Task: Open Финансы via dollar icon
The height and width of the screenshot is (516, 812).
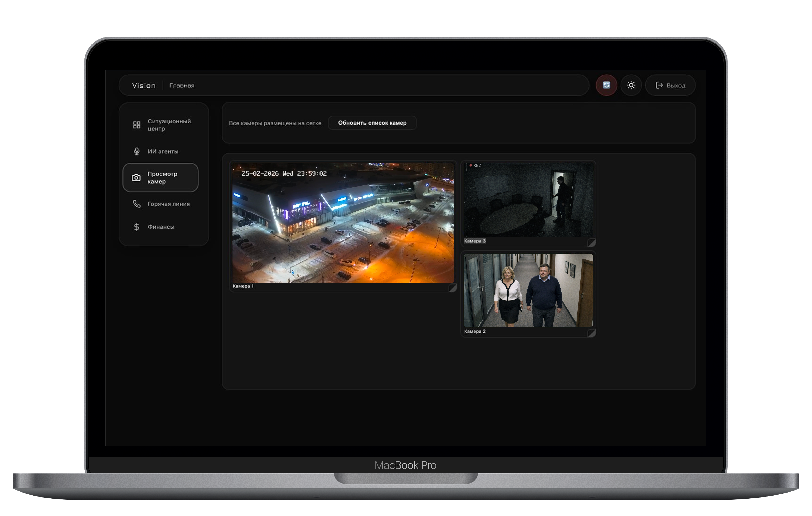Action: pyautogui.click(x=137, y=227)
